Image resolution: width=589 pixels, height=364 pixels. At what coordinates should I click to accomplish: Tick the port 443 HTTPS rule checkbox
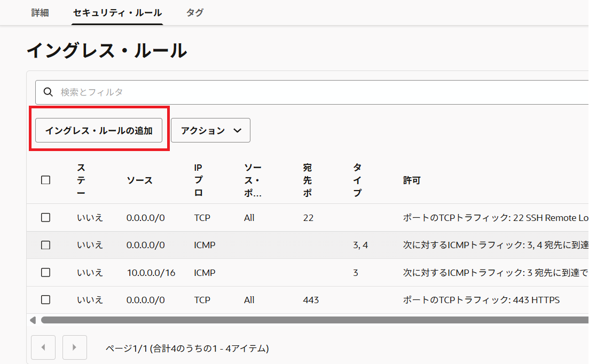[x=46, y=300]
